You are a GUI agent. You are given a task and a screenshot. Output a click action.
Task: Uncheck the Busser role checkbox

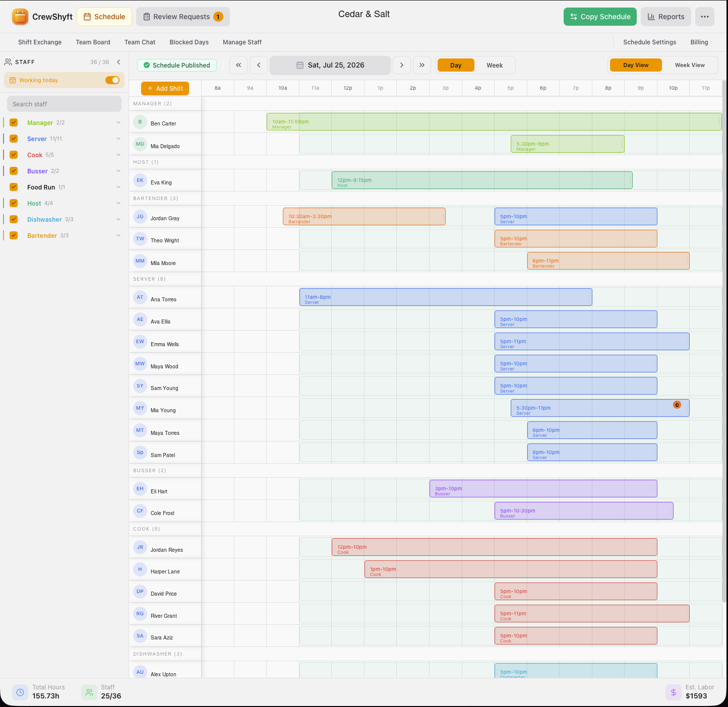pyautogui.click(x=14, y=171)
